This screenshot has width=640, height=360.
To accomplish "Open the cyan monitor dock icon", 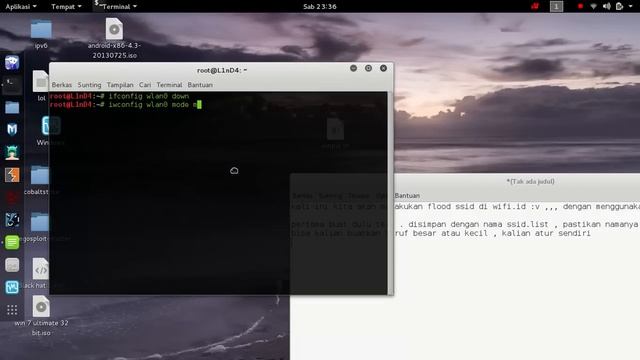I will (x=12, y=287).
